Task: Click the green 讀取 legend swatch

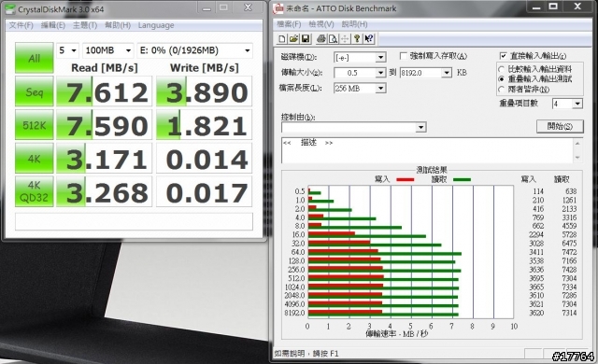Action: (462, 180)
